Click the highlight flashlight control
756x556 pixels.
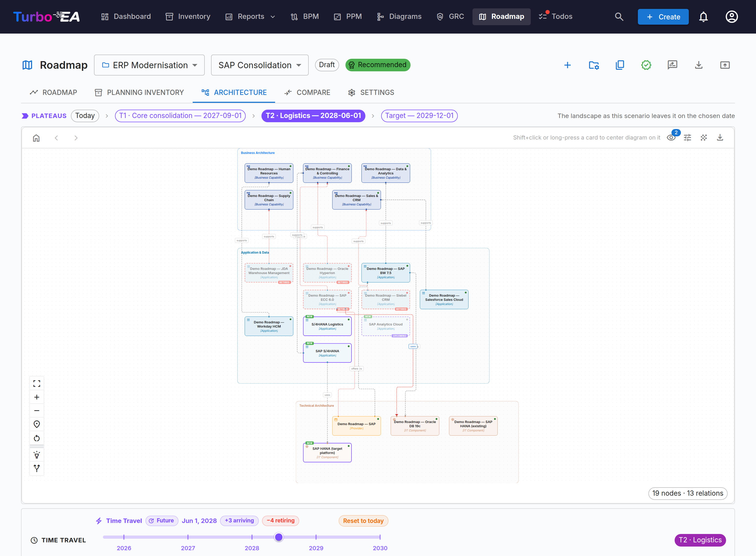point(37,455)
